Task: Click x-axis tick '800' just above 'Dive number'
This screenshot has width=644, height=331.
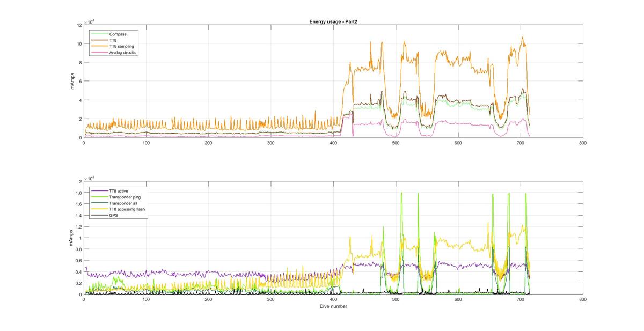Action: tap(583, 300)
